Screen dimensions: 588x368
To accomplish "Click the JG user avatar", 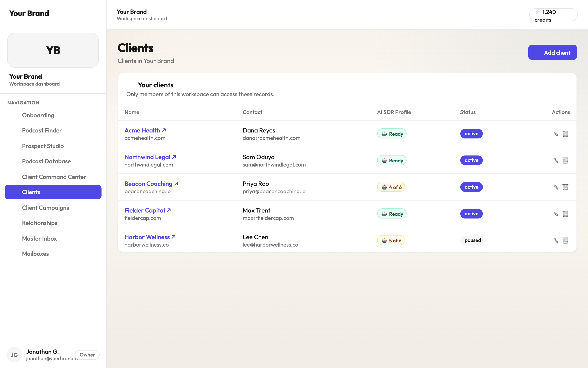I will 14,355.
